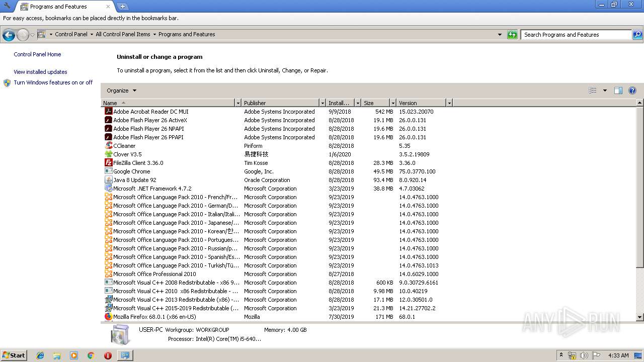Open the View installed updates link

[x=40, y=72]
